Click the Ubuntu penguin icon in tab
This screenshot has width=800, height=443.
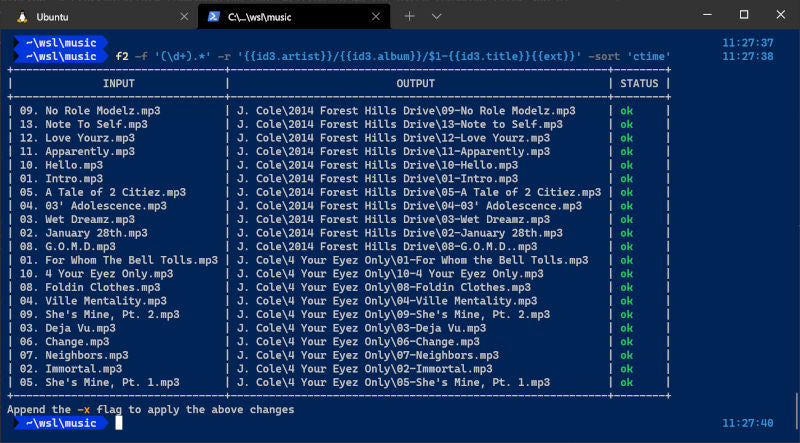19,17
